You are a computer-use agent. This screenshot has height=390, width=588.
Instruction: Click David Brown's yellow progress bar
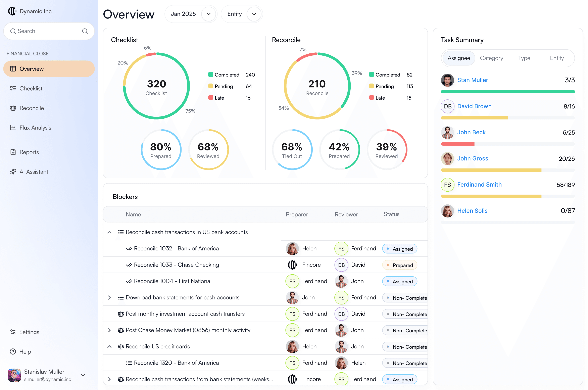[474, 118]
